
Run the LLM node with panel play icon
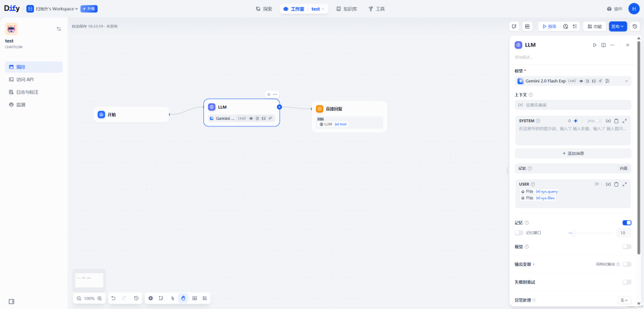[x=594, y=45]
